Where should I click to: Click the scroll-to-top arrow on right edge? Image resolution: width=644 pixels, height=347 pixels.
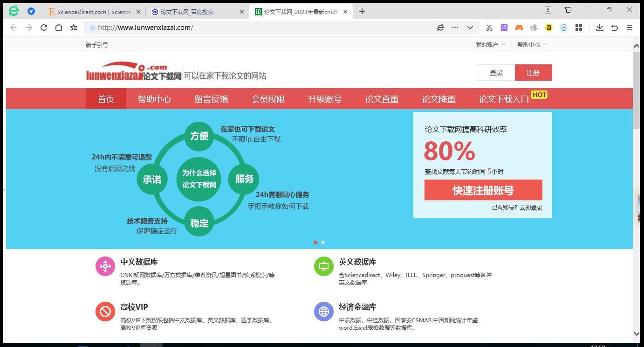pos(637,45)
